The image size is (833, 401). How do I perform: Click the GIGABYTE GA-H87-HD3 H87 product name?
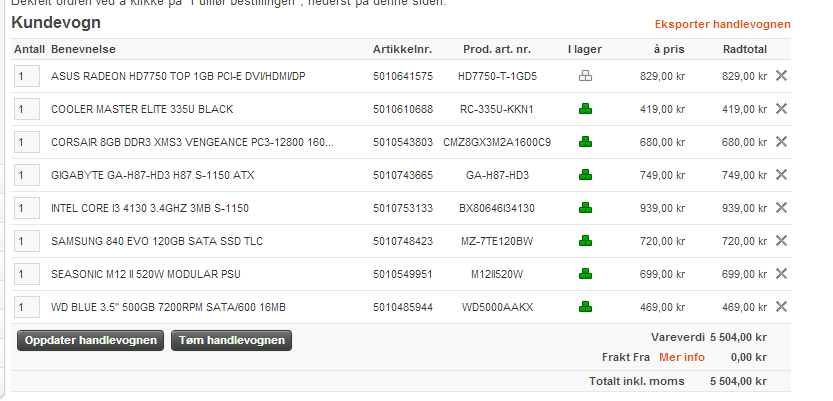152,175
